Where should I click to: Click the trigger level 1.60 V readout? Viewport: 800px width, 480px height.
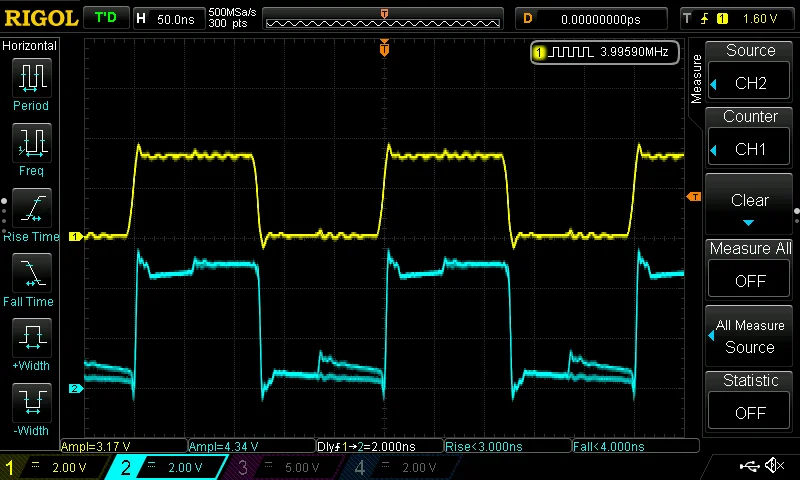point(760,19)
